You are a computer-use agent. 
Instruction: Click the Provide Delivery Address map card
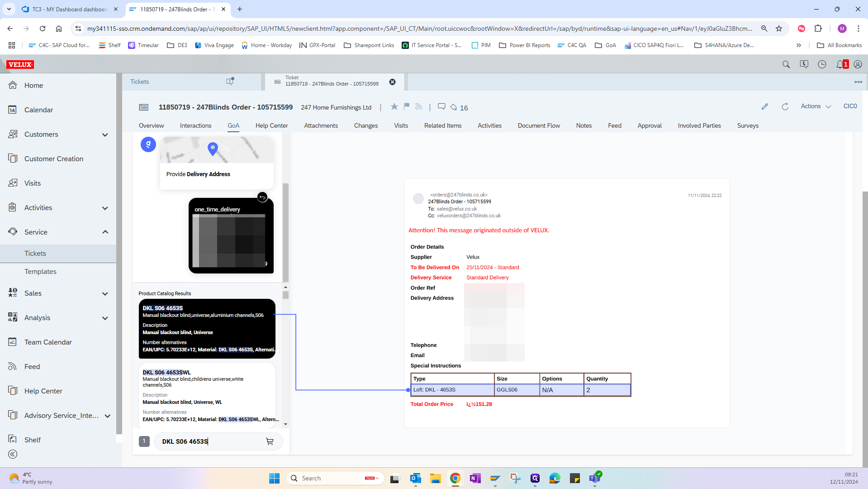[x=217, y=163]
